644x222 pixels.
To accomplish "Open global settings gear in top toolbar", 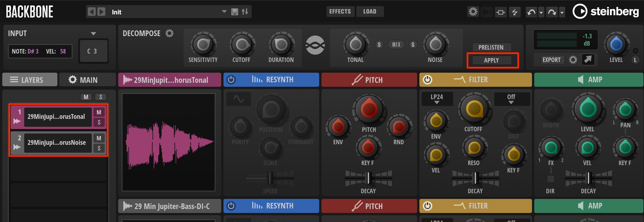I will [473, 12].
